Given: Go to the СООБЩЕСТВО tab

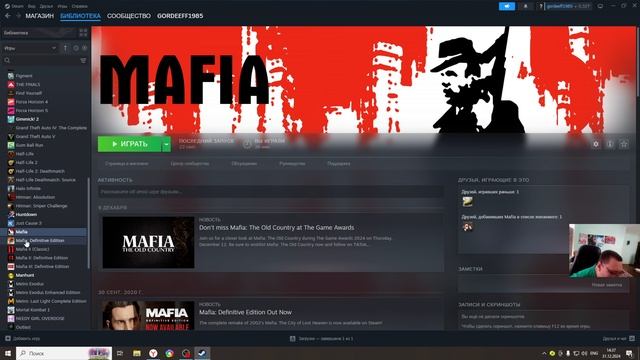Looking at the screenshot, I should point(129,16).
